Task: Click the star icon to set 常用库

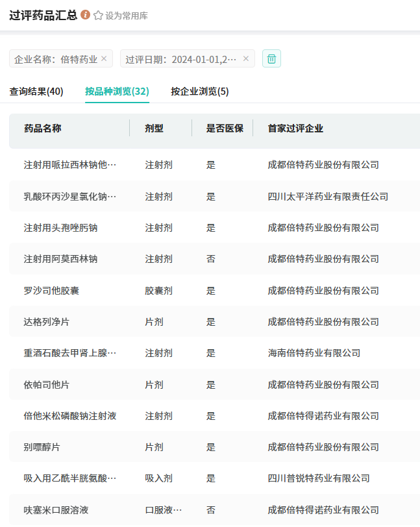Action: tap(99, 16)
